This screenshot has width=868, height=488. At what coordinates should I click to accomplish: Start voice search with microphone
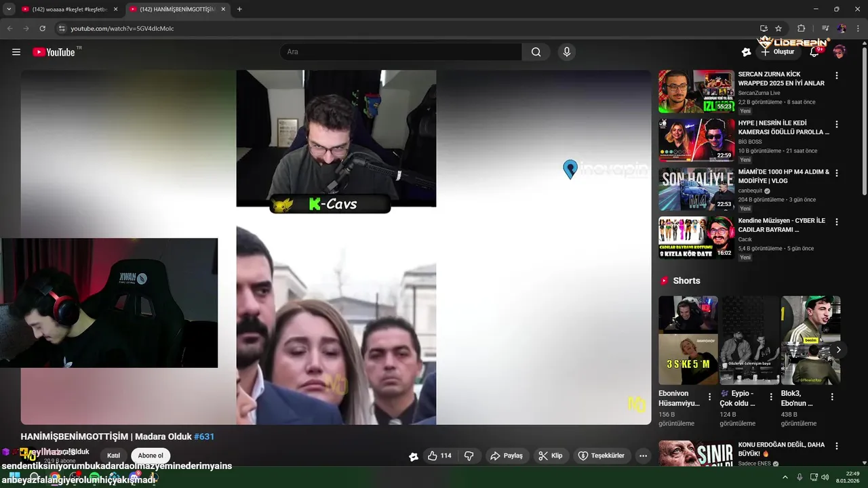tap(567, 52)
